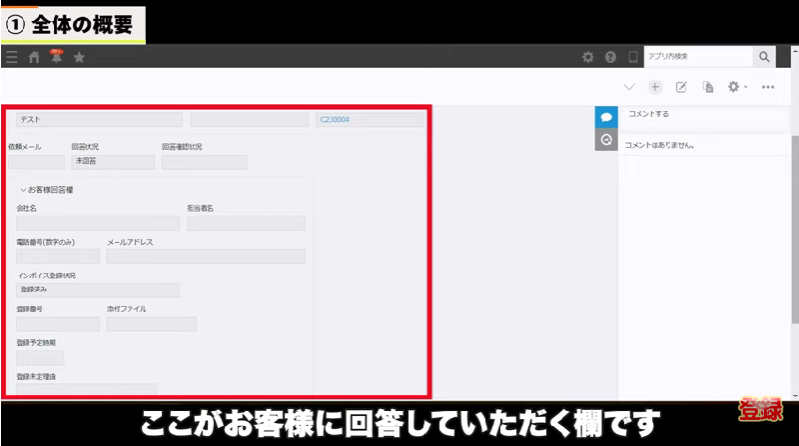This screenshot has width=799, height=446.
Task: Switch to the mobile view icon
Action: (x=633, y=57)
